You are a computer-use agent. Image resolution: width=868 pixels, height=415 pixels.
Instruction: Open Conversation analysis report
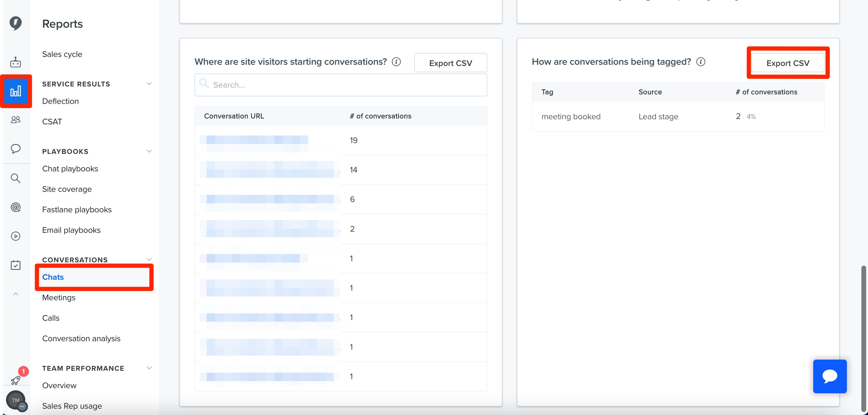click(x=81, y=339)
